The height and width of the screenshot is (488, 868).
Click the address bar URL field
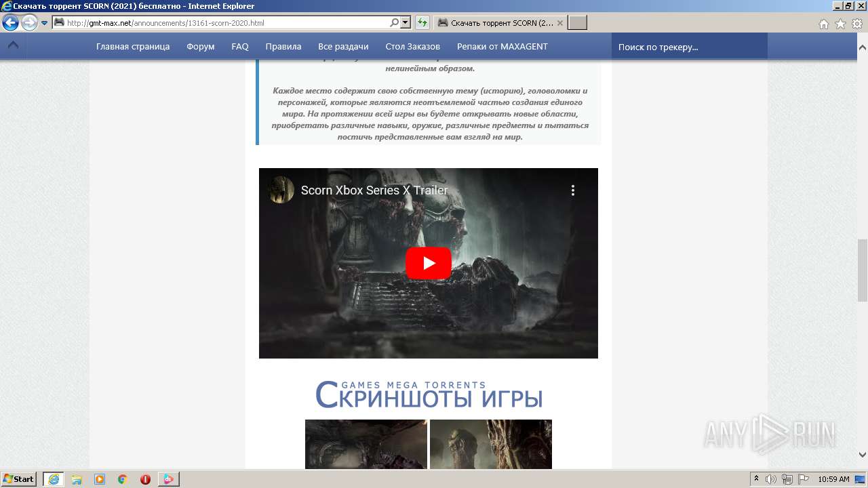(x=226, y=23)
